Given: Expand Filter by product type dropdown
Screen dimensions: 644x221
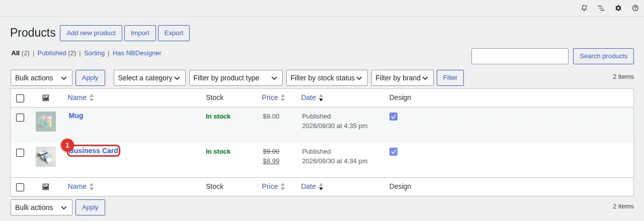Looking at the screenshot, I should pos(236,78).
